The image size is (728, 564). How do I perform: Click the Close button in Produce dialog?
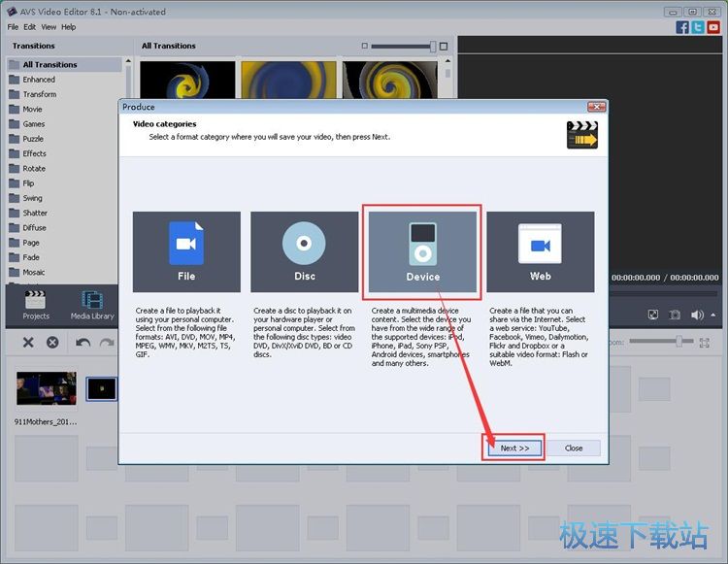574,448
